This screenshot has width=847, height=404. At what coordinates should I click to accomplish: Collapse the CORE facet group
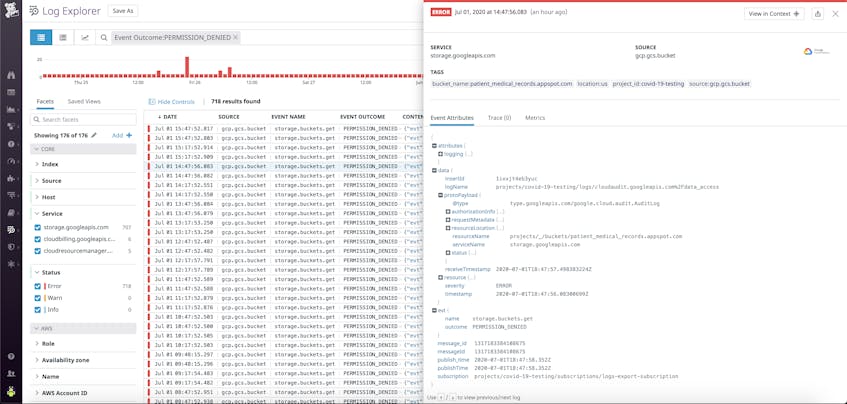click(x=83, y=149)
